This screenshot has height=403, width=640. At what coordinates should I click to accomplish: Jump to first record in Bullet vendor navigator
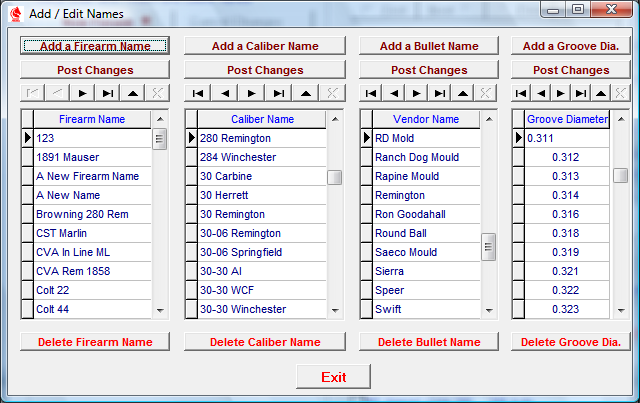pyautogui.click(x=372, y=92)
